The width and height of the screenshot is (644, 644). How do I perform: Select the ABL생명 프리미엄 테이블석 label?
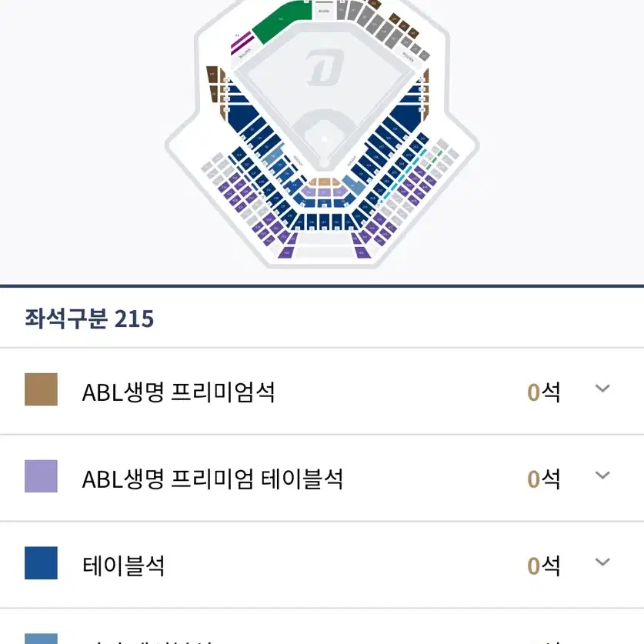tap(212, 479)
